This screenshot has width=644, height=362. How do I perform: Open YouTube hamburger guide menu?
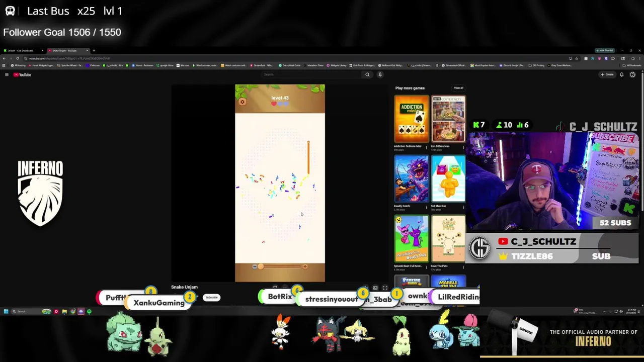point(7,74)
